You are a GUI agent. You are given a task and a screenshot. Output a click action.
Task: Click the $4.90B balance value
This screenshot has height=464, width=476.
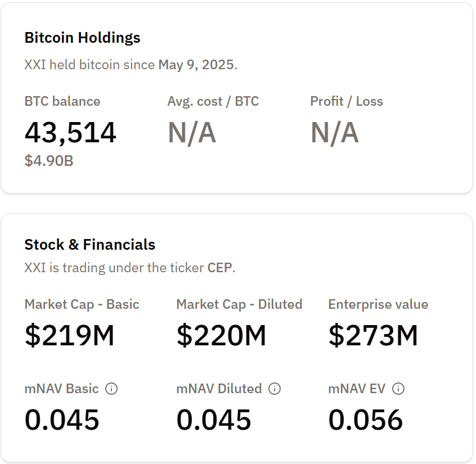tap(49, 161)
